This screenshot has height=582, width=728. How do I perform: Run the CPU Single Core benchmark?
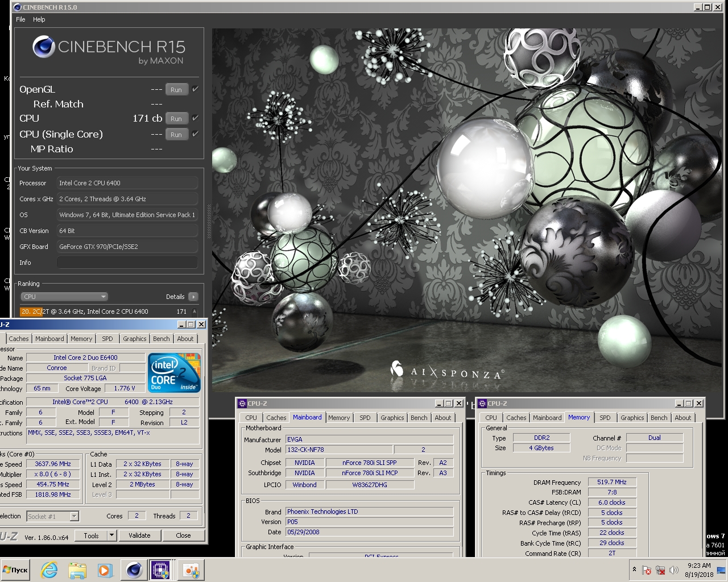(176, 135)
